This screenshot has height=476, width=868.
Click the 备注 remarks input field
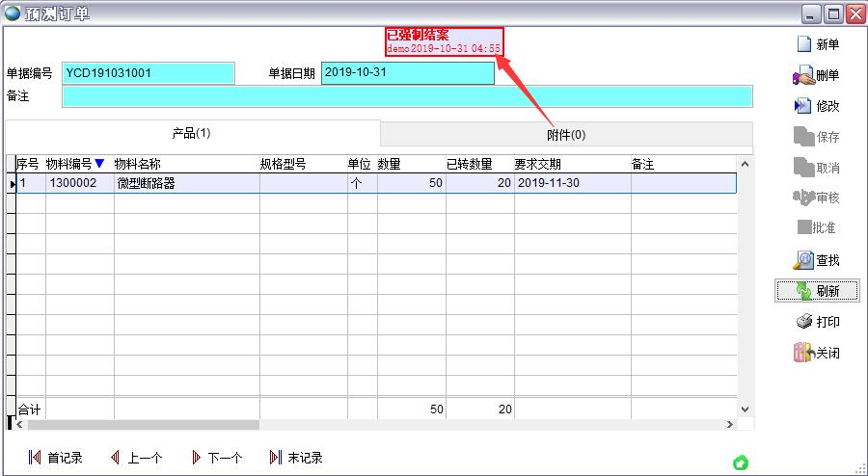tap(407, 96)
